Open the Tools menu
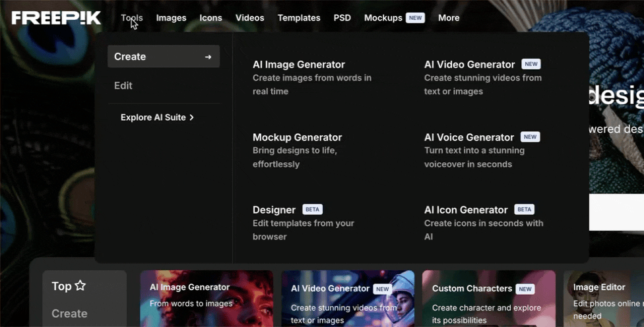This screenshot has width=644, height=327. [131, 18]
